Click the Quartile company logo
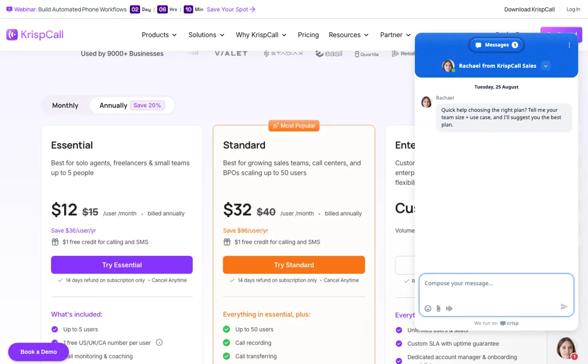588x364 pixels. (367, 54)
